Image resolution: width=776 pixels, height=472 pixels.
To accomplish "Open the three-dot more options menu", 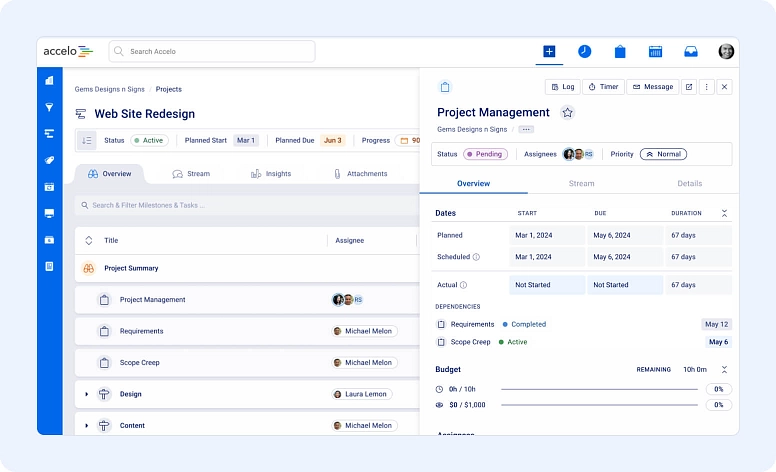I will (707, 87).
